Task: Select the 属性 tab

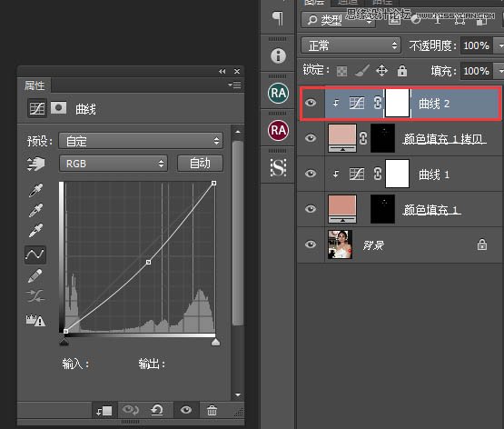Action: 35,85
